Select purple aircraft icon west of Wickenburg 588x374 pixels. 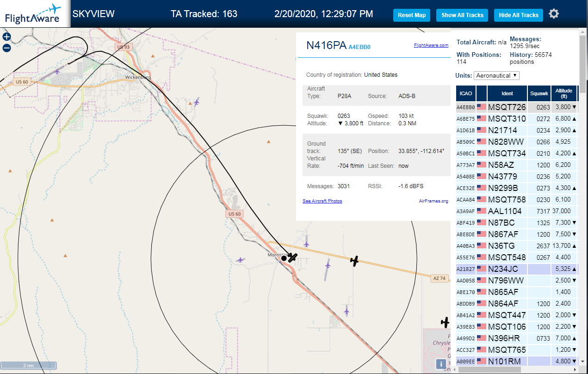(x=57, y=72)
